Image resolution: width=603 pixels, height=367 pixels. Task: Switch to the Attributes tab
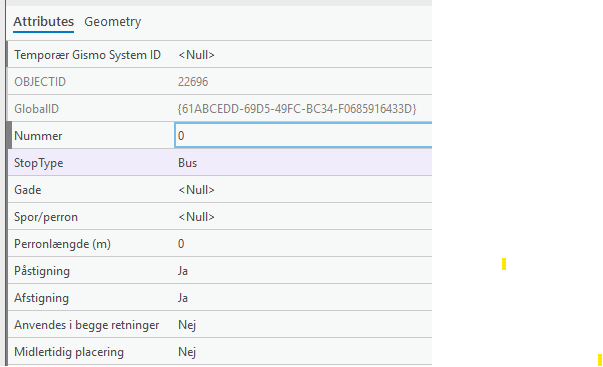coord(43,22)
